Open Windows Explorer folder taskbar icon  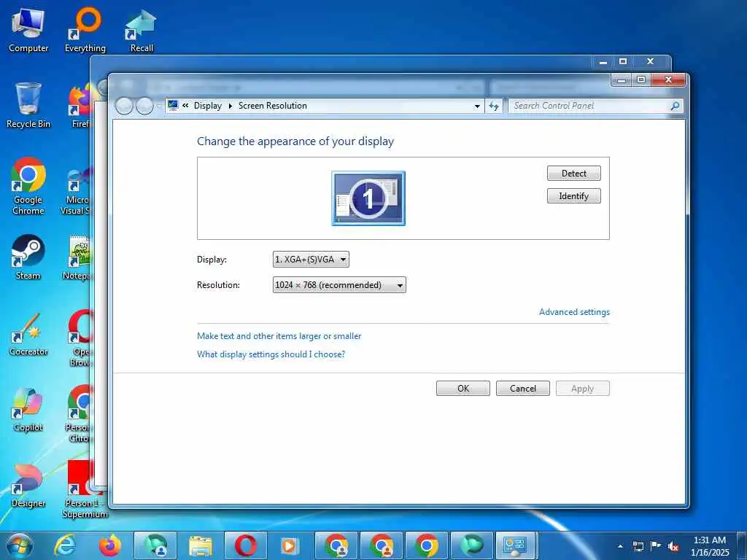tap(200, 545)
